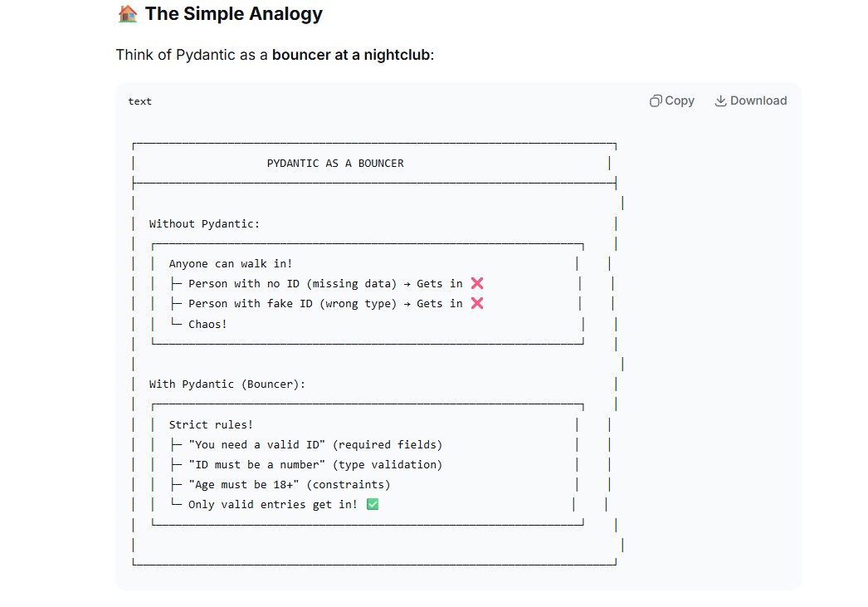
Task: Click the Copy button label
Action: [680, 100]
